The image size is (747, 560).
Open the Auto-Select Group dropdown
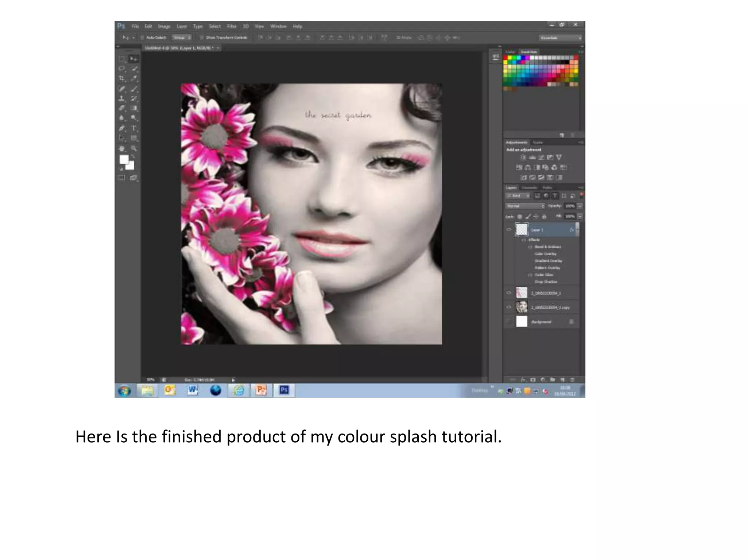(x=182, y=38)
